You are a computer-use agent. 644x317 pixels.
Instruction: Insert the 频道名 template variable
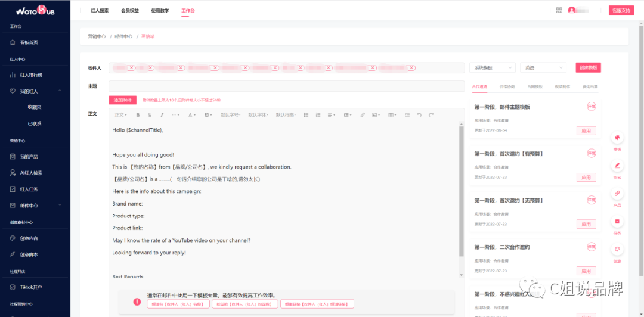pyautogui.click(x=178, y=304)
